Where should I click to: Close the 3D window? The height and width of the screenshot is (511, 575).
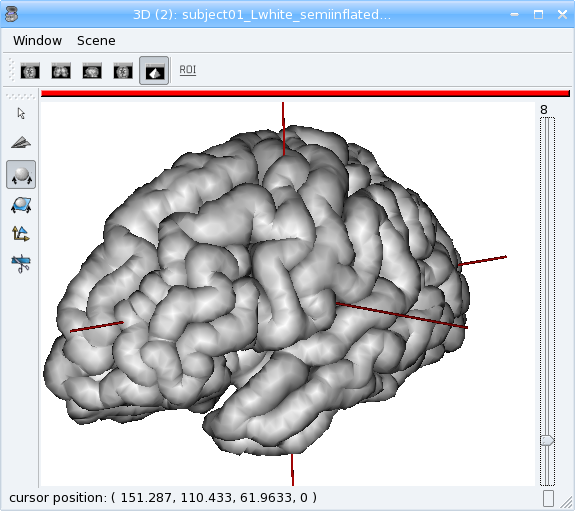(x=562, y=15)
